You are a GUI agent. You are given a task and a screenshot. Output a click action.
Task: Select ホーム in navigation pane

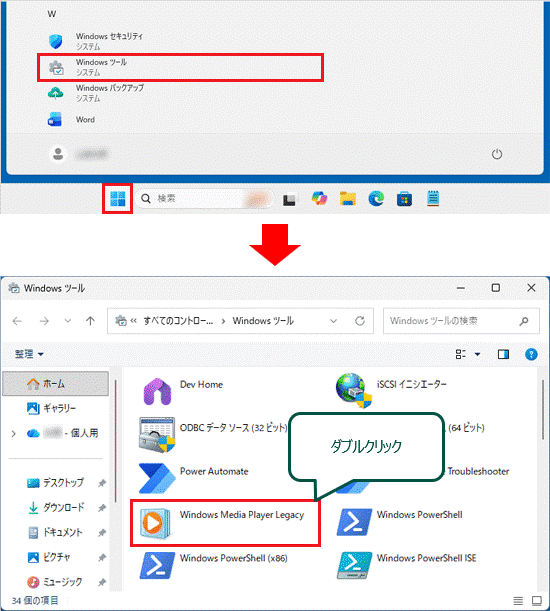(x=55, y=384)
